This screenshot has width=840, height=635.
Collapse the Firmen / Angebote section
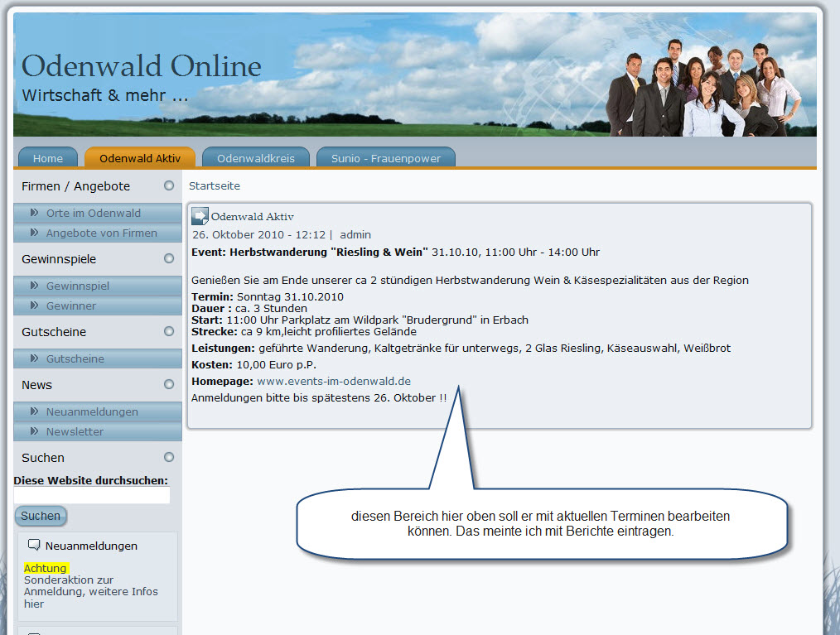(169, 185)
